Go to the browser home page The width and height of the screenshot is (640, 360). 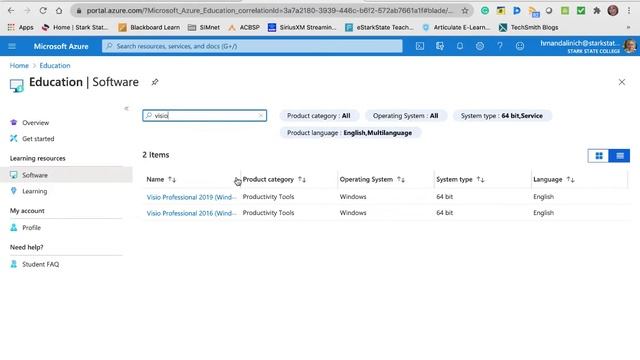pos(59,11)
